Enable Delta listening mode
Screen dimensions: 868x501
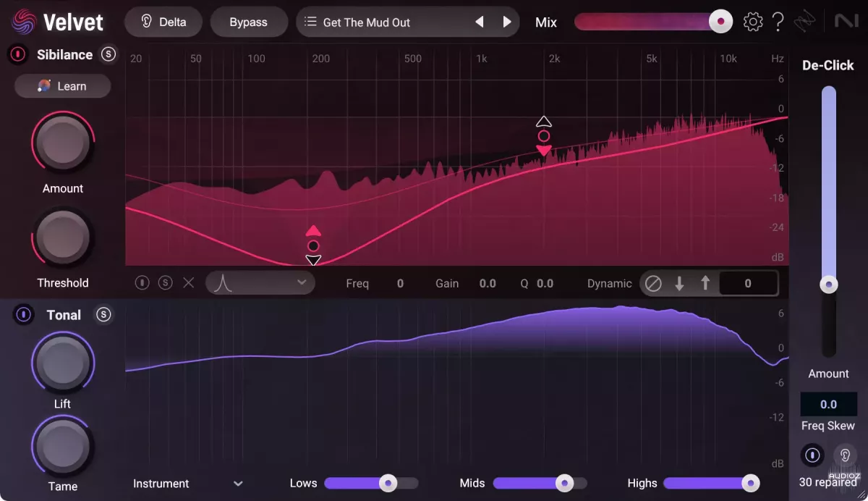pos(163,22)
